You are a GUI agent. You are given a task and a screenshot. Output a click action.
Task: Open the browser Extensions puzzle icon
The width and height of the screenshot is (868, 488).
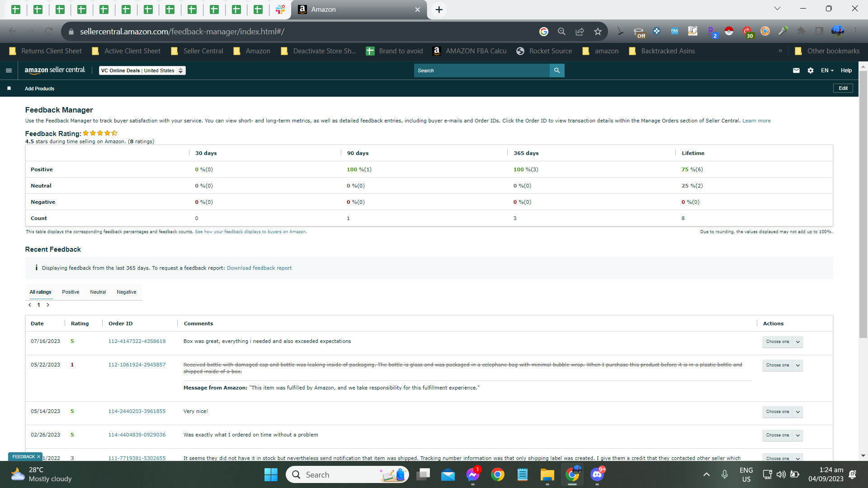(x=801, y=31)
